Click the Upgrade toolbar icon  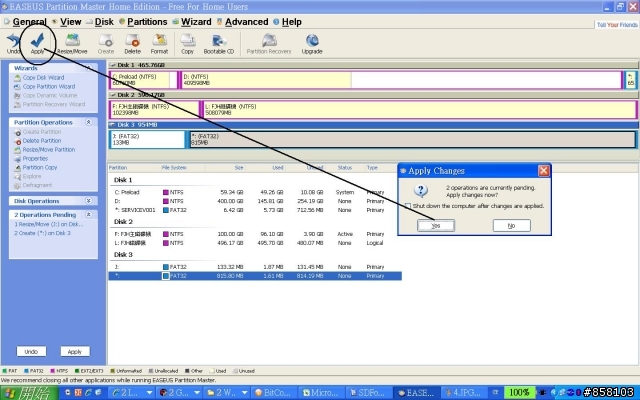pos(312,44)
